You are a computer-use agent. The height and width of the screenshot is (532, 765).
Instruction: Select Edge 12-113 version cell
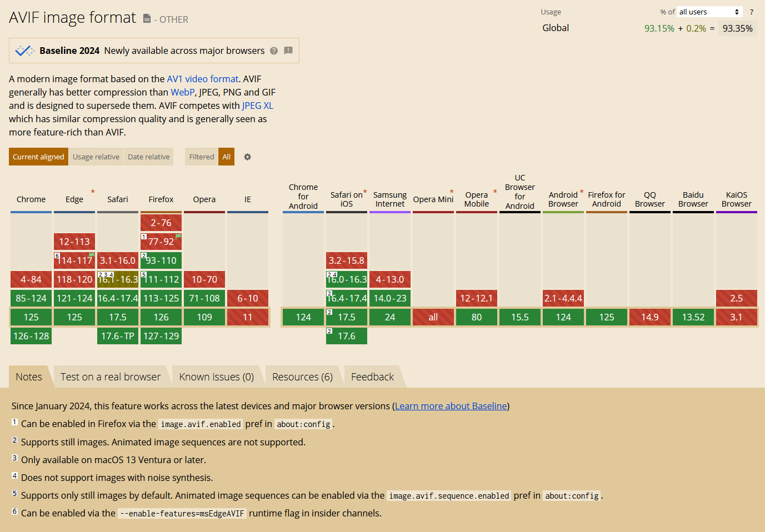[x=74, y=242]
